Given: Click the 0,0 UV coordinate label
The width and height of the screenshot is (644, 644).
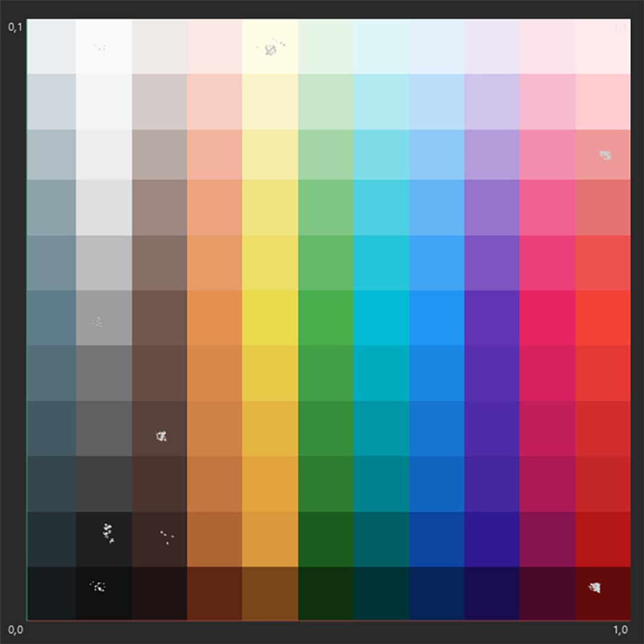Looking at the screenshot, I should (15, 630).
